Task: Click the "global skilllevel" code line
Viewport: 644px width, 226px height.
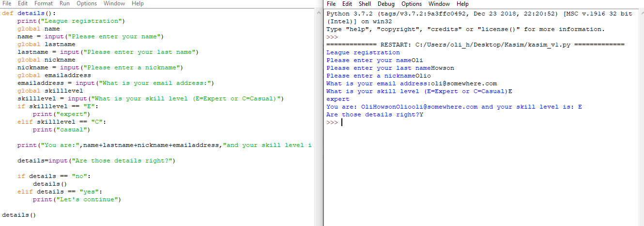Action: click(x=50, y=91)
